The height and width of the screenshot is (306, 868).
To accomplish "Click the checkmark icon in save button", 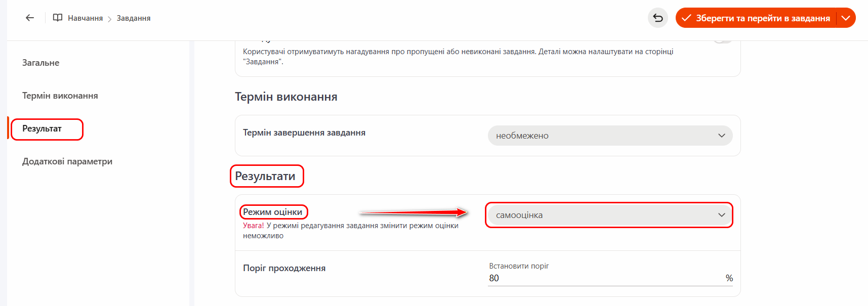I will pos(686,18).
